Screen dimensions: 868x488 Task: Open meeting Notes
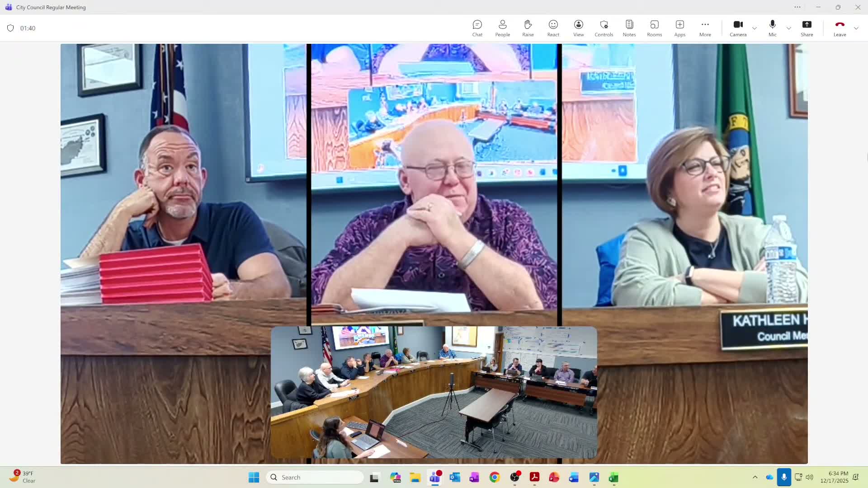[629, 28]
